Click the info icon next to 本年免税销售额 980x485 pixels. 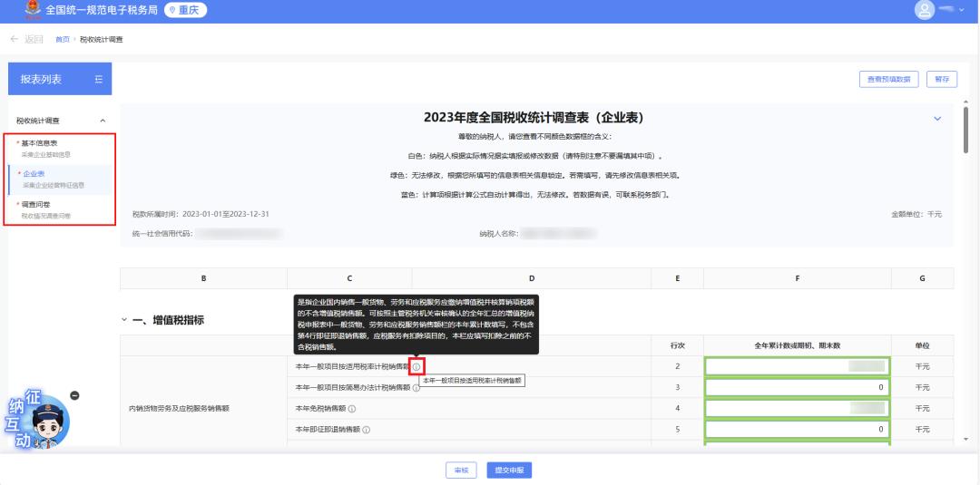click(351, 409)
